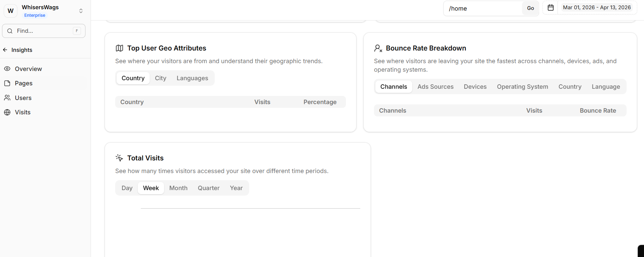644x257 pixels.
Task: Click the Pages document icon
Action: (x=7, y=83)
